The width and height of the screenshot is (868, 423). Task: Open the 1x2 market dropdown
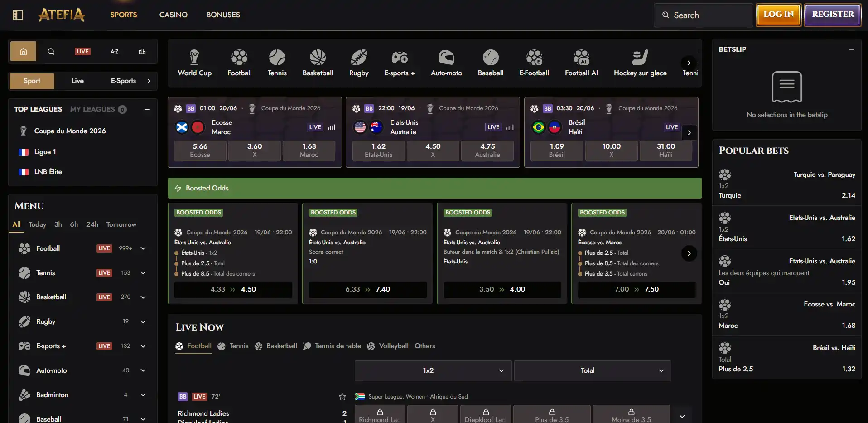[433, 371]
